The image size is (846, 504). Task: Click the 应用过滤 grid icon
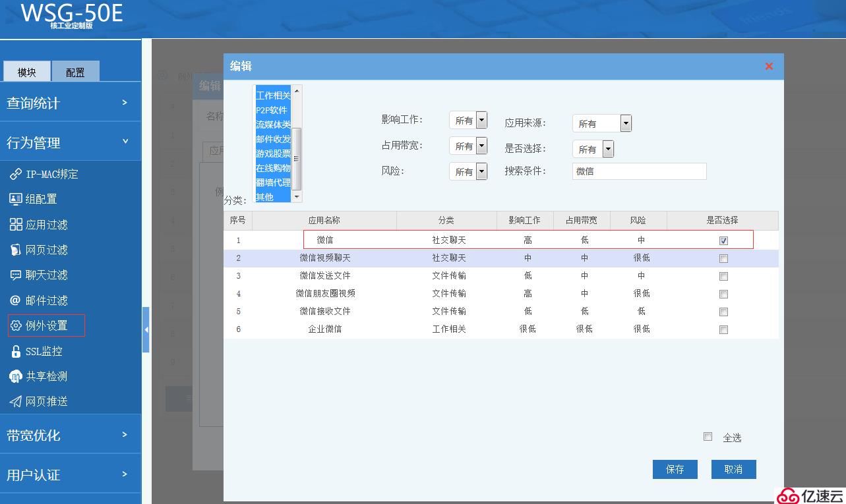[x=16, y=225]
